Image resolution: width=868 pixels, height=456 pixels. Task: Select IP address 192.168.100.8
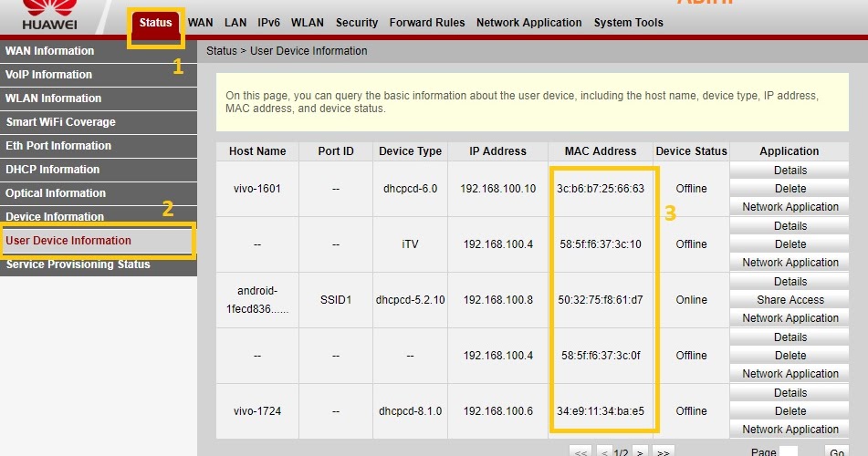pyautogui.click(x=497, y=300)
